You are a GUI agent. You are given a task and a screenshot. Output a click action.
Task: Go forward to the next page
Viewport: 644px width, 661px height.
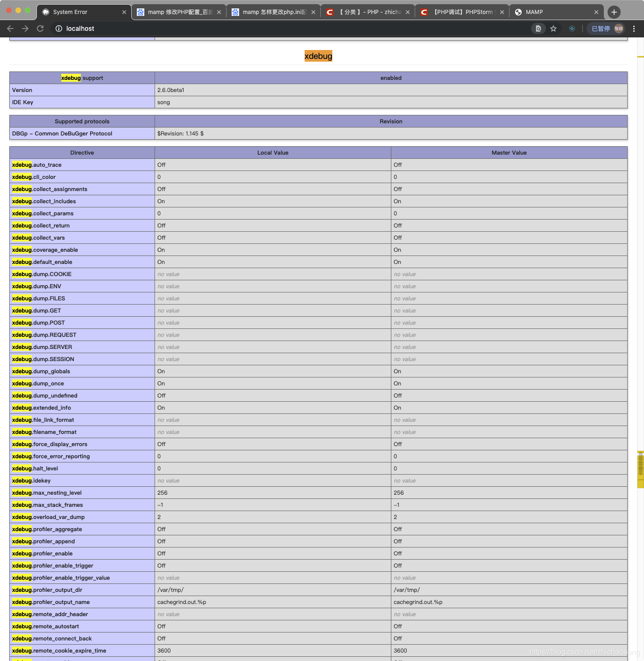pos(25,28)
